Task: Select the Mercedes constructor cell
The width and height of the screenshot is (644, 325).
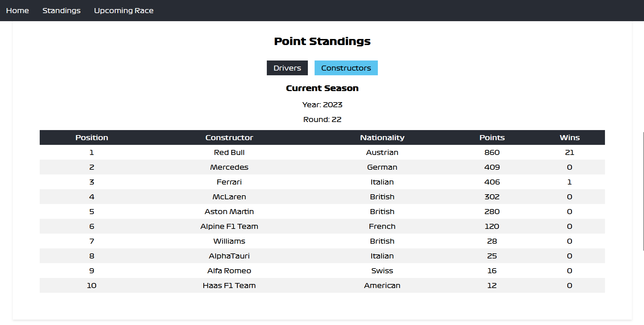Action: pos(229,167)
